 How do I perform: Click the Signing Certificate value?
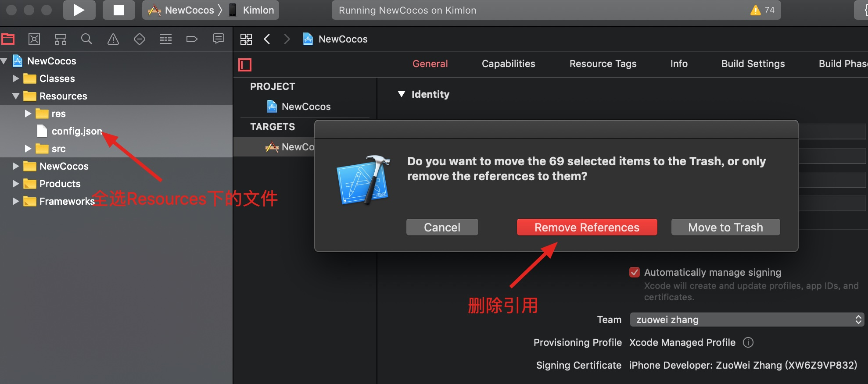pos(743,365)
